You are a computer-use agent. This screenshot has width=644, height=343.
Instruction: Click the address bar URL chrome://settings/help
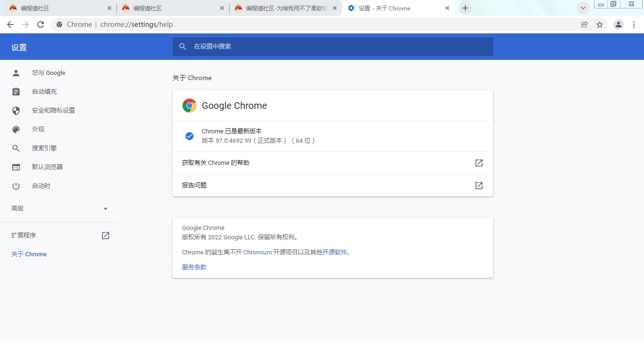pyautogui.click(x=137, y=24)
